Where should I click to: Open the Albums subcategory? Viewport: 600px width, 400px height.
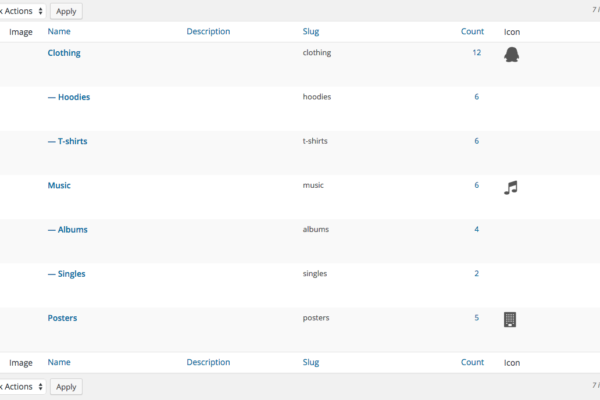[x=67, y=230]
